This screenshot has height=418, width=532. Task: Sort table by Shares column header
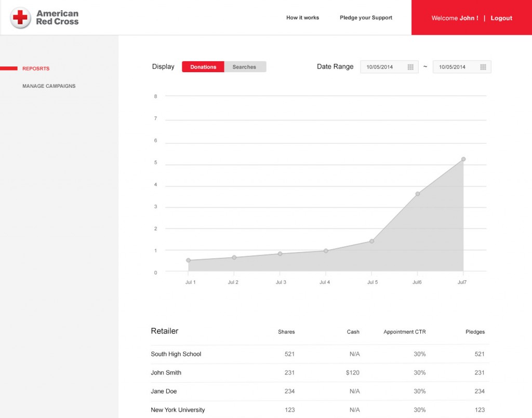click(286, 332)
